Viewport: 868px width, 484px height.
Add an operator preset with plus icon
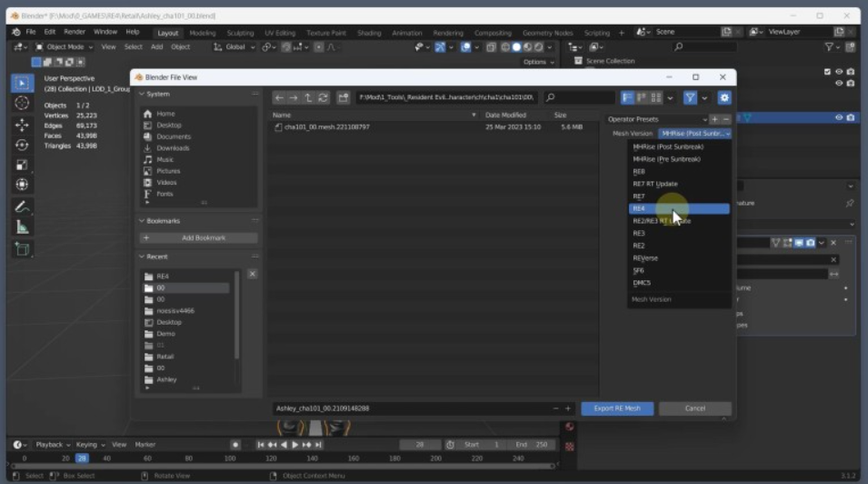tap(714, 119)
